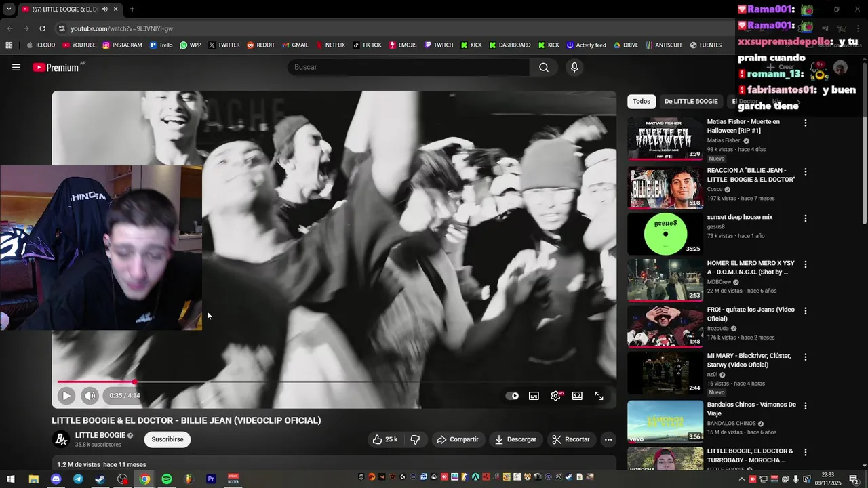The image size is (868, 488).
Task: Open Discord from taskbar
Action: tap(56, 479)
